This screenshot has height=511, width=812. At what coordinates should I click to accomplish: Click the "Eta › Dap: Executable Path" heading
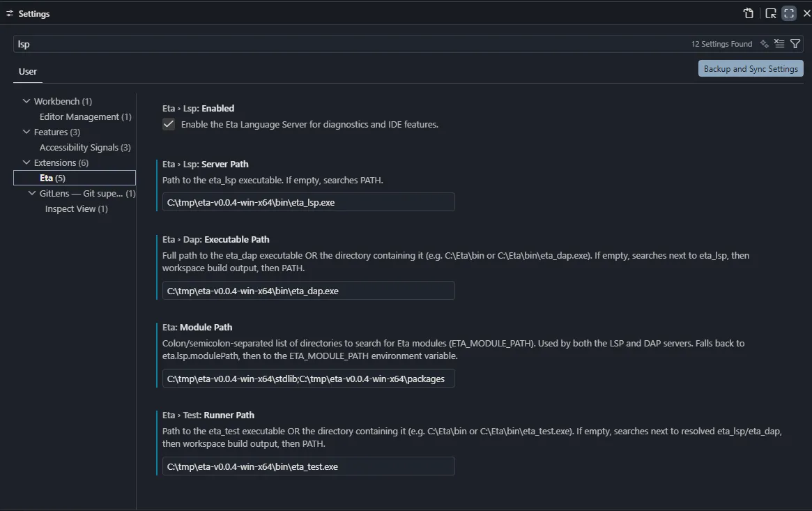tap(216, 240)
